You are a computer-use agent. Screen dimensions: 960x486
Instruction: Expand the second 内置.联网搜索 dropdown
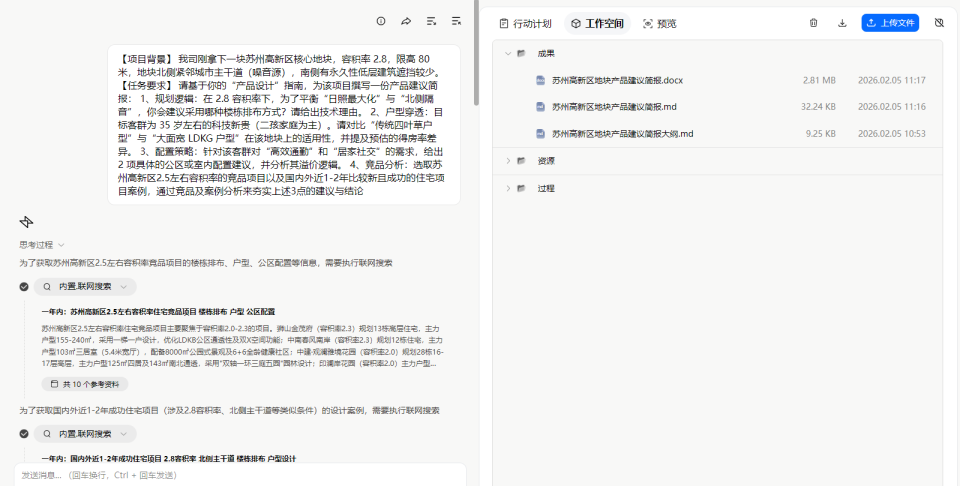85,434
